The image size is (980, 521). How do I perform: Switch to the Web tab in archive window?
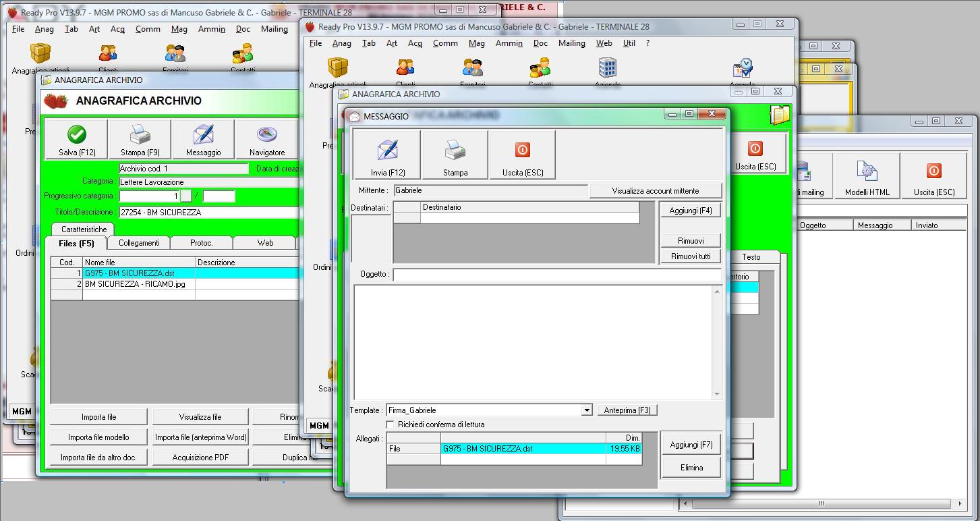pyautogui.click(x=265, y=243)
